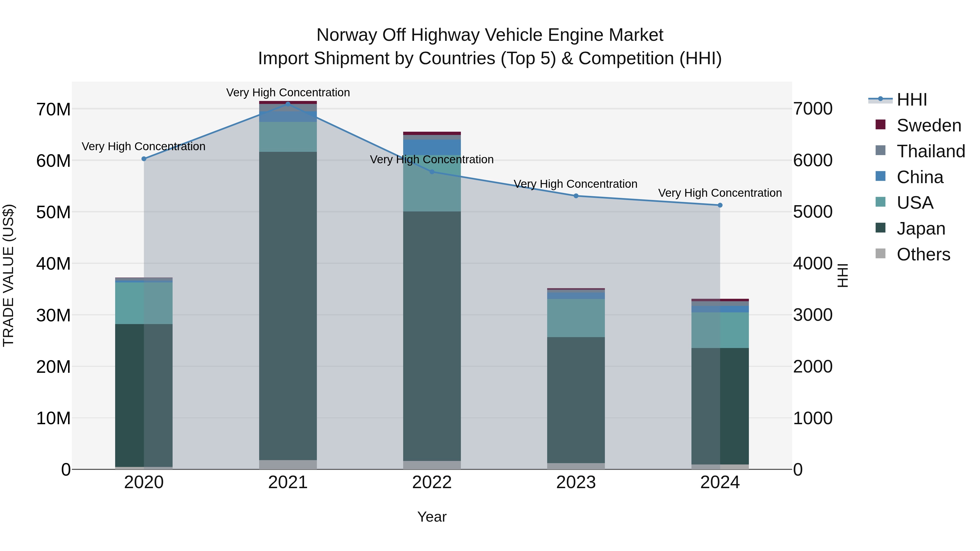
Task: Click the 2022 x-axis label
Action: tap(432, 482)
